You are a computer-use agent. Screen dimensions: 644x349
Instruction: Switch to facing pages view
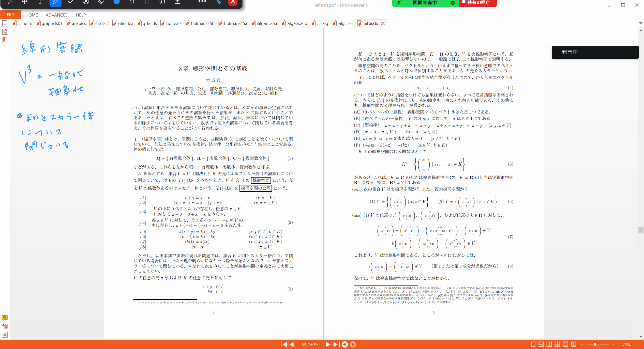(x=549, y=344)
